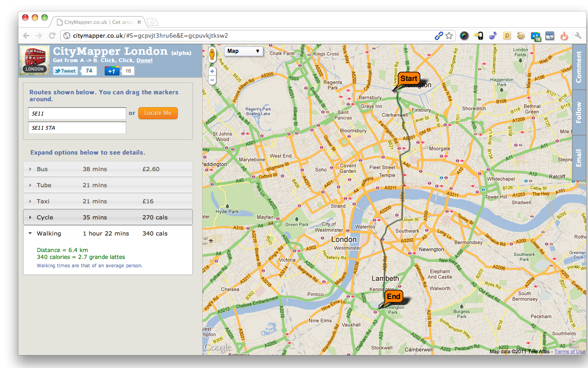Click the browser back arrow
The image size is (588, 368).
tap(26, 35)
